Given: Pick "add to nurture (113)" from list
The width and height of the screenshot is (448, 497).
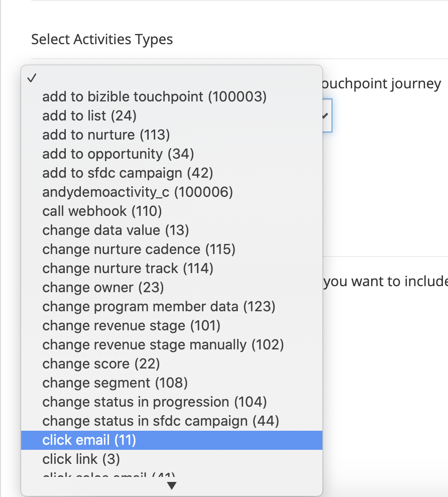Looking at the screenshot, I should [x=106, y=135].
